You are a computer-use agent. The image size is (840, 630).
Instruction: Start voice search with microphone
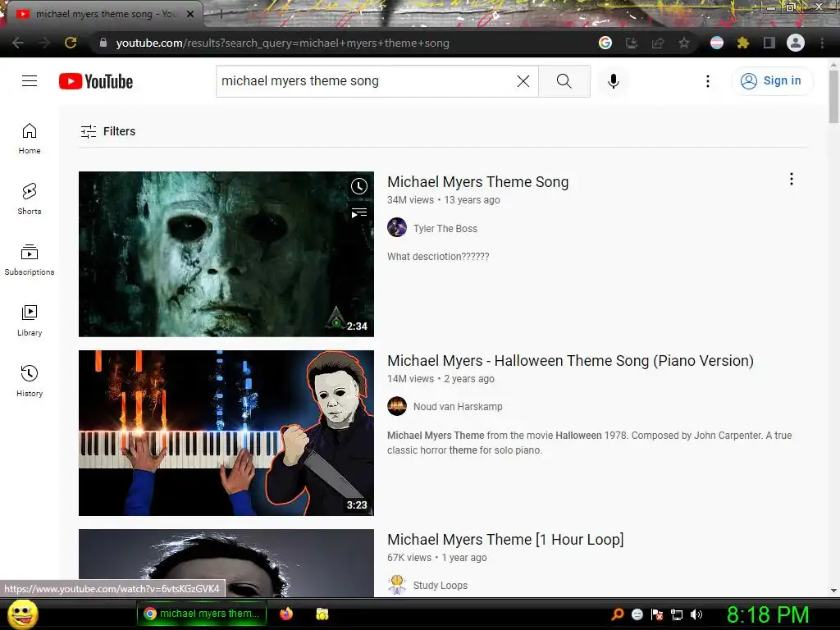click(x=614, y=81)
